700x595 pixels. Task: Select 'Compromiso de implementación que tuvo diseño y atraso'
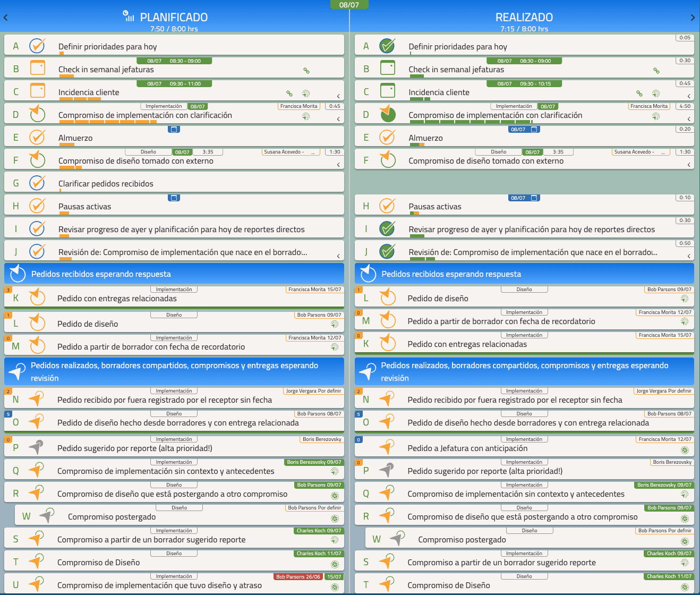pos(174,583)
